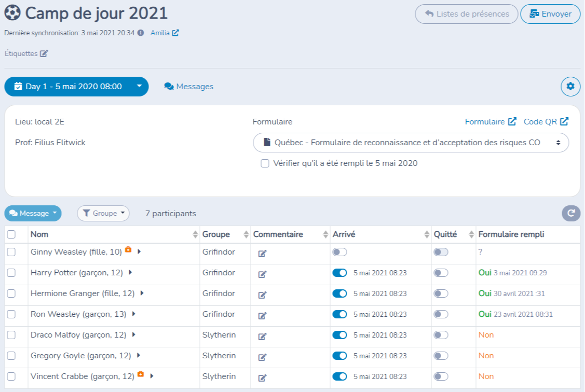585x392 pixels.
Task: Tick the select-all checkbox in table header
Action: coord(11,234)
